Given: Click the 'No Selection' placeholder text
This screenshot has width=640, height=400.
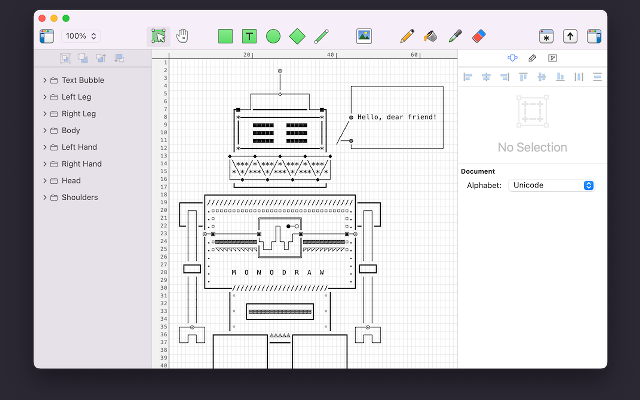Looking at the screenshot, I should tap(532, 147).
